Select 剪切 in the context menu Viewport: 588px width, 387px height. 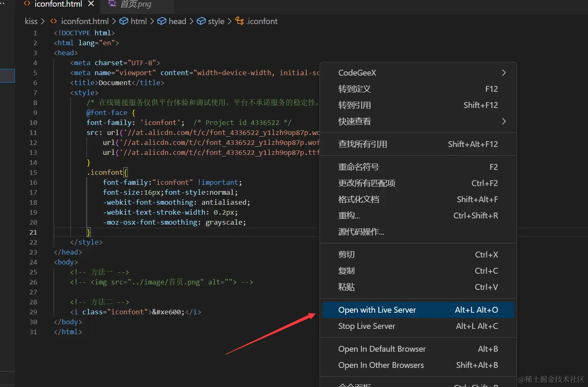[418, 255]
